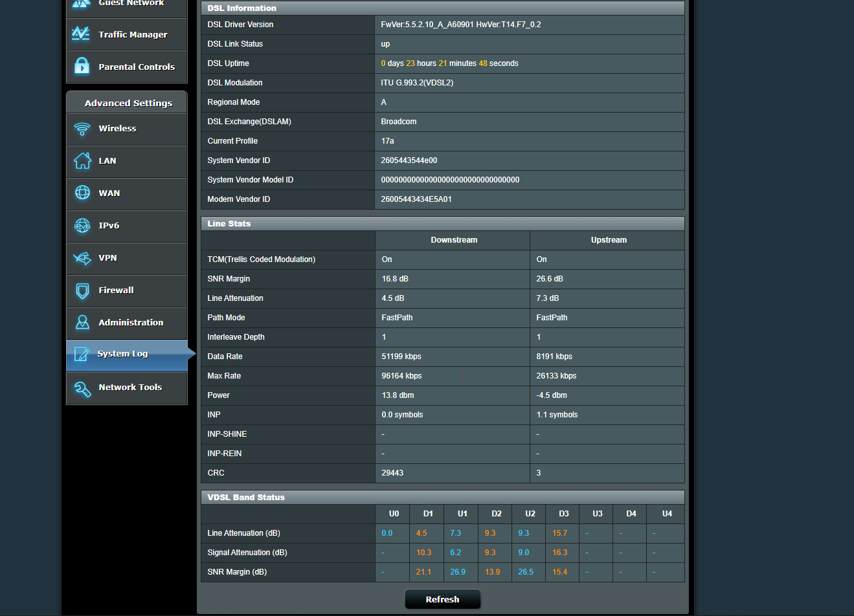Click the Administration user icon
This screenshot has height=616, width=854.
click(82, 322)
